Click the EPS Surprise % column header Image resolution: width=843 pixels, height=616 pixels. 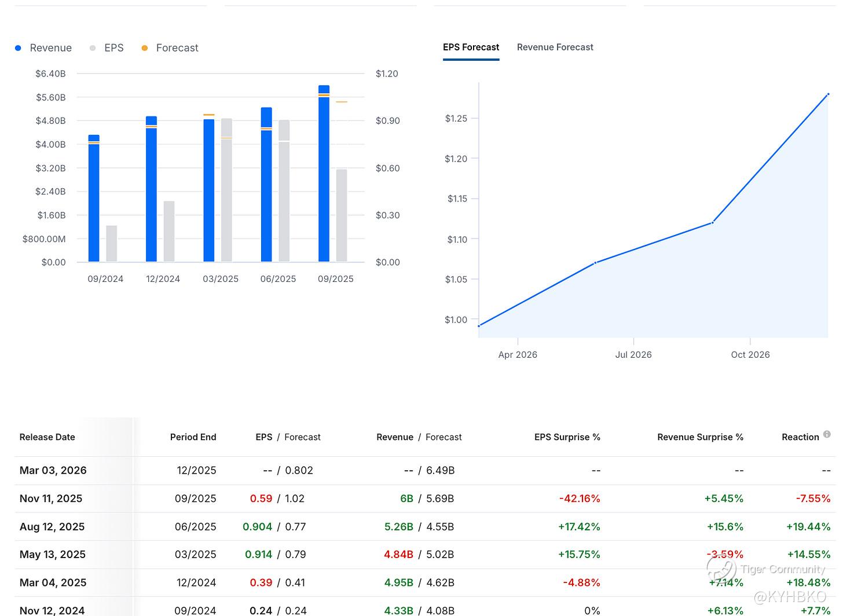(567, 437)
